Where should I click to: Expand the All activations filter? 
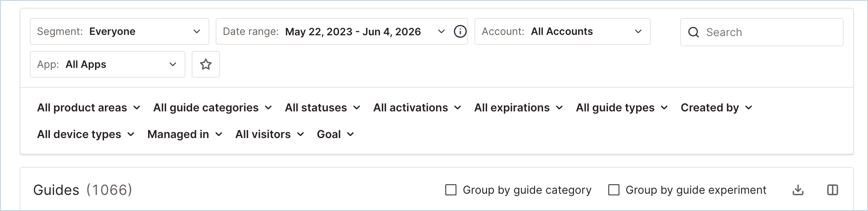[x=417, y=108]
